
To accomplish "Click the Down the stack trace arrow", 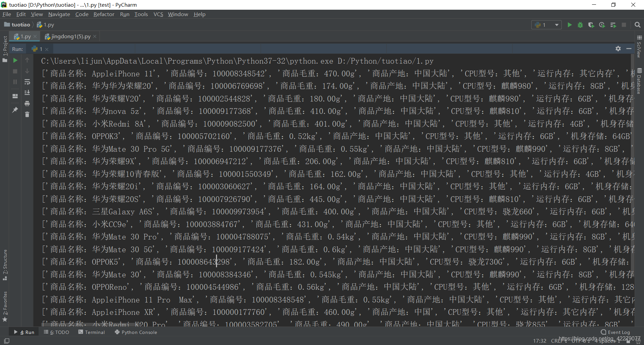I will pyautogui.click(x=27, y=71).
